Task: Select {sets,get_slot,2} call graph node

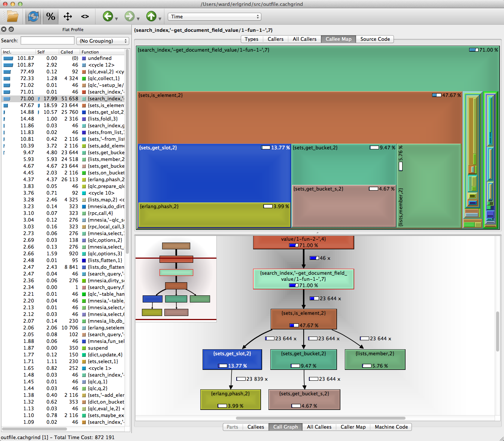Action: [232, 359]
